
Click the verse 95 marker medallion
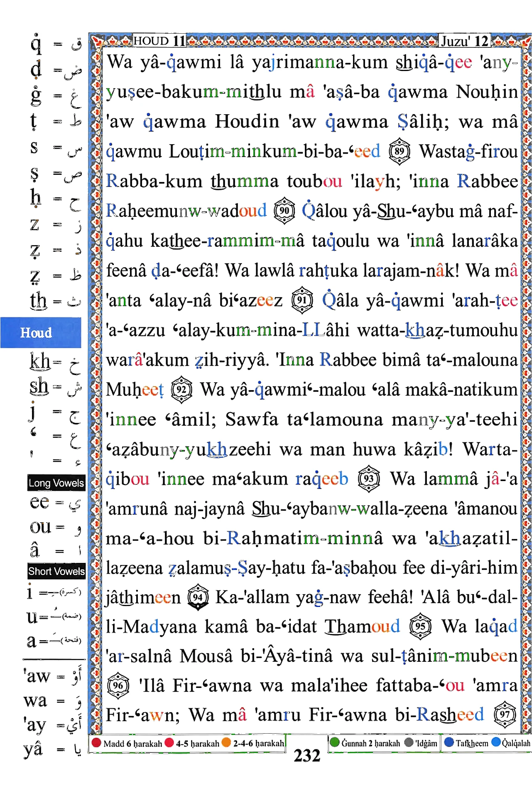[421, 626]
